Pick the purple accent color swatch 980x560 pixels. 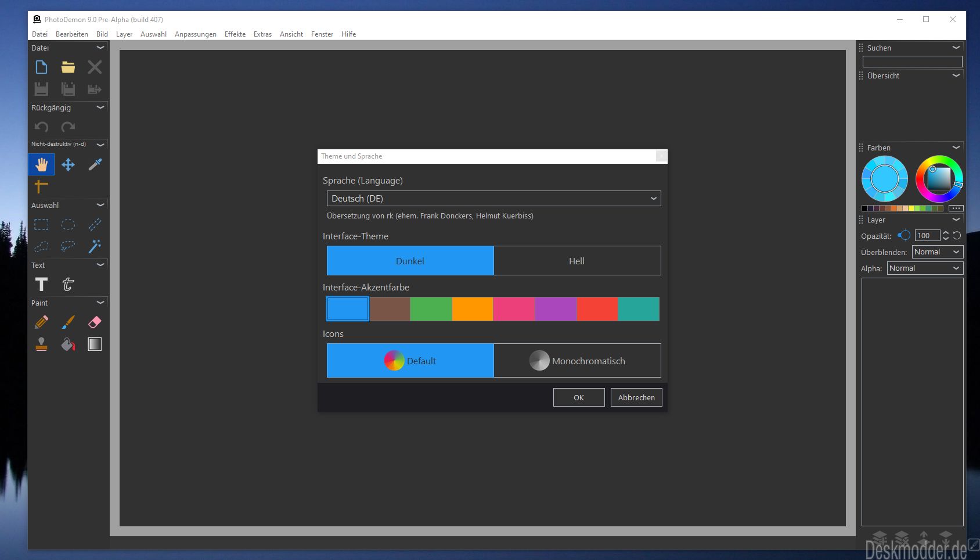pyautogui.click(x=556, y=309)
